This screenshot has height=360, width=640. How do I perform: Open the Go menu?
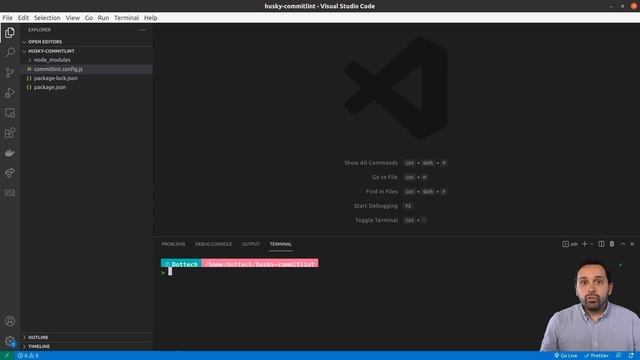point(89,18)
